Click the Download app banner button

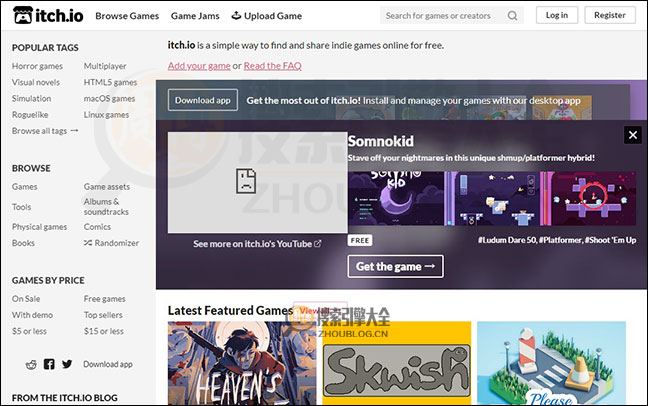[x=202, y=100]
